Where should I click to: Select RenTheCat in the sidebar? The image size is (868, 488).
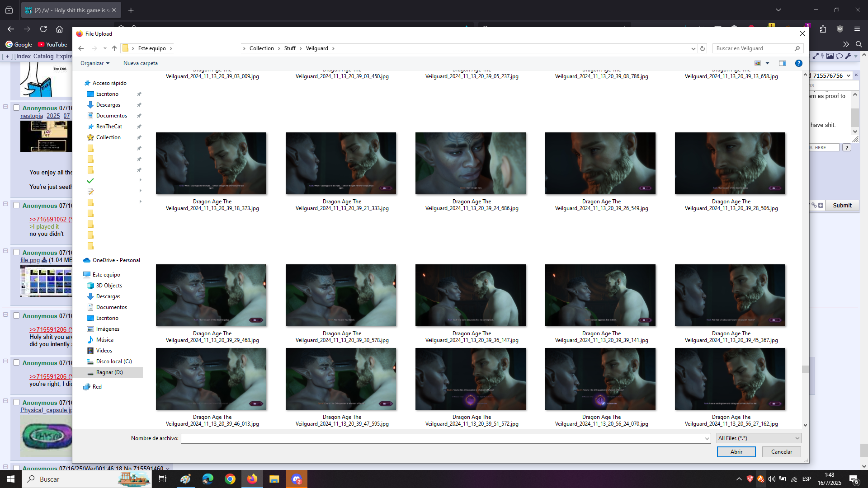tap(109, 127)
